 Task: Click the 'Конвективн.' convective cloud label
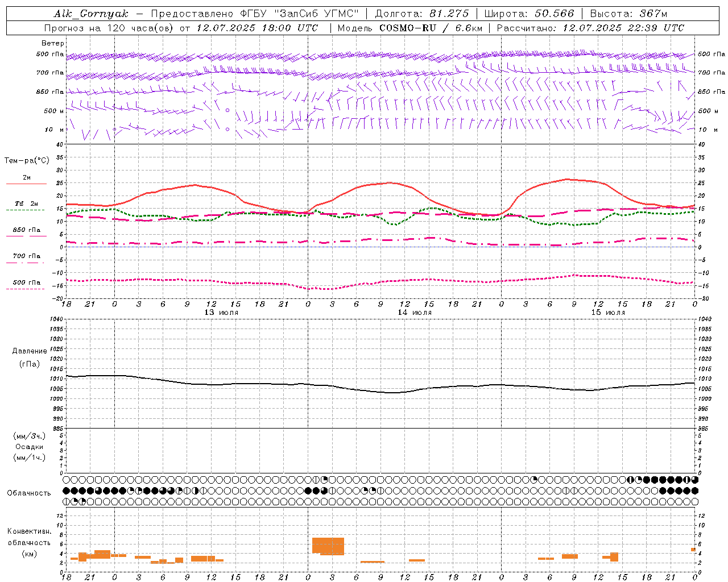tap(29, 531)
